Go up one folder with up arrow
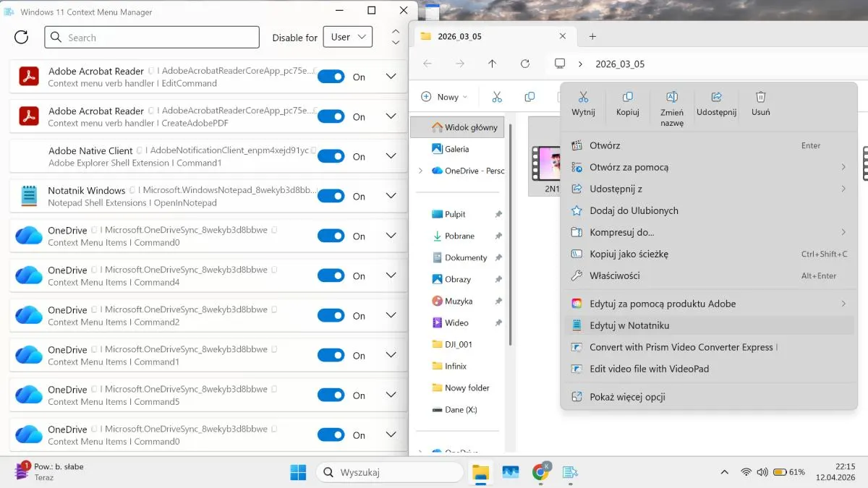Screen dimensions: 868x488 tap(492, 64)
